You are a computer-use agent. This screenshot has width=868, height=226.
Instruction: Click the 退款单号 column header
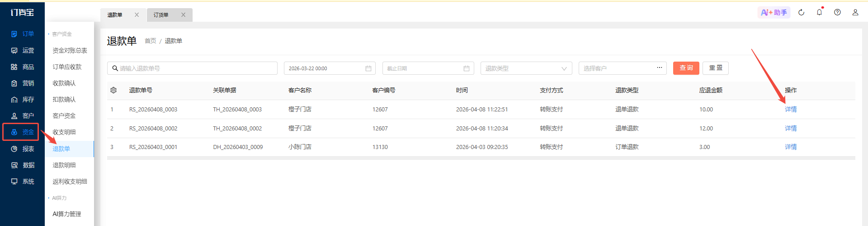tap(141, 90)
